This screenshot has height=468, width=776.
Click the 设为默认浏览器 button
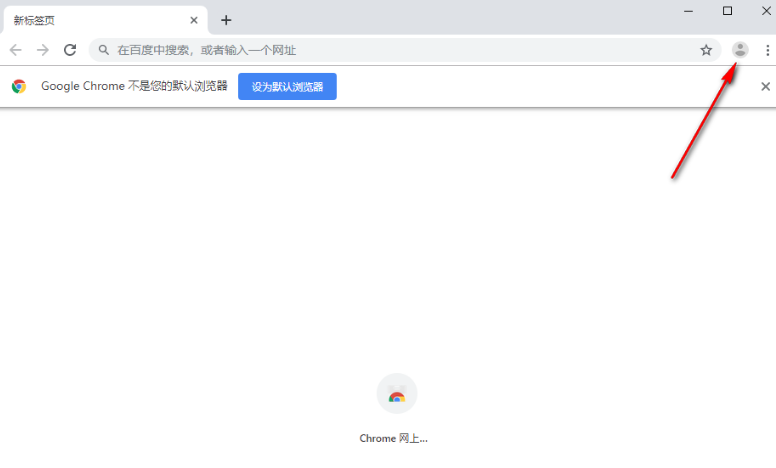click(287, 87)
